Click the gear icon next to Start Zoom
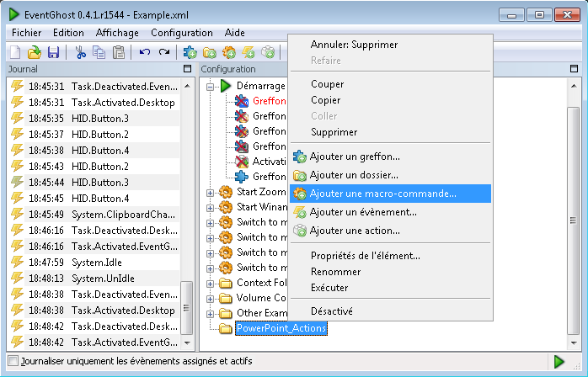This screenshot has width=588, height=377. click(x=226, y=192)
